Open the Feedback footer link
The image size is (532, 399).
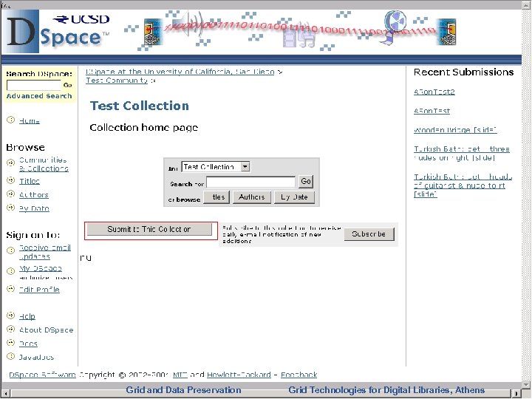pos(299,375)
